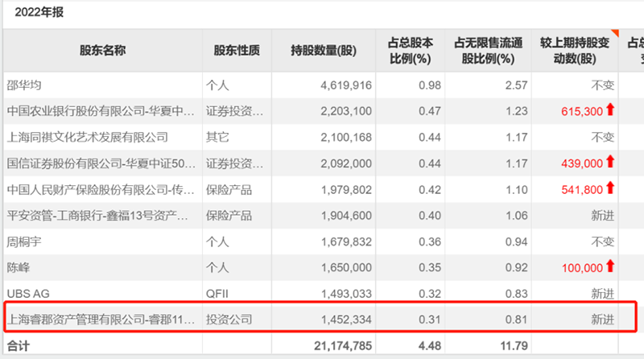Click 保险产品 cell in 中国人民财产保险 row
644x359 pixels.
(229, 189)
